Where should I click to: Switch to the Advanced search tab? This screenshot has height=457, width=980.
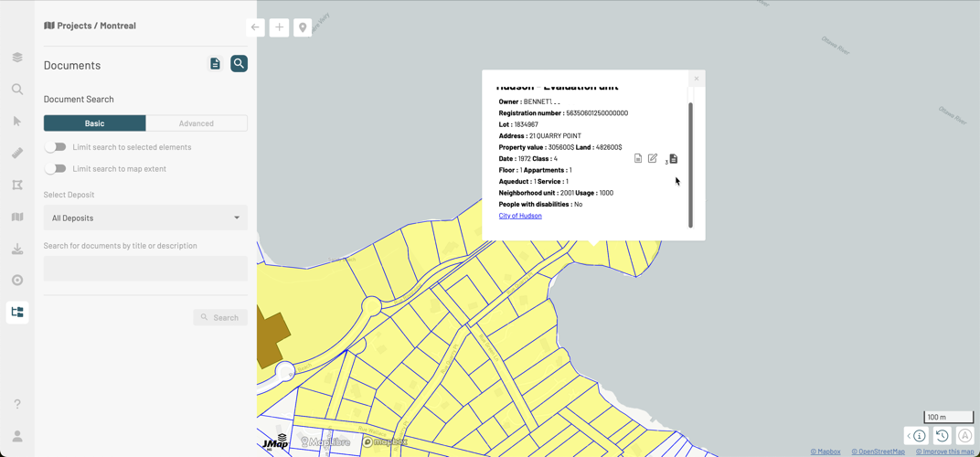coord(197,123)
